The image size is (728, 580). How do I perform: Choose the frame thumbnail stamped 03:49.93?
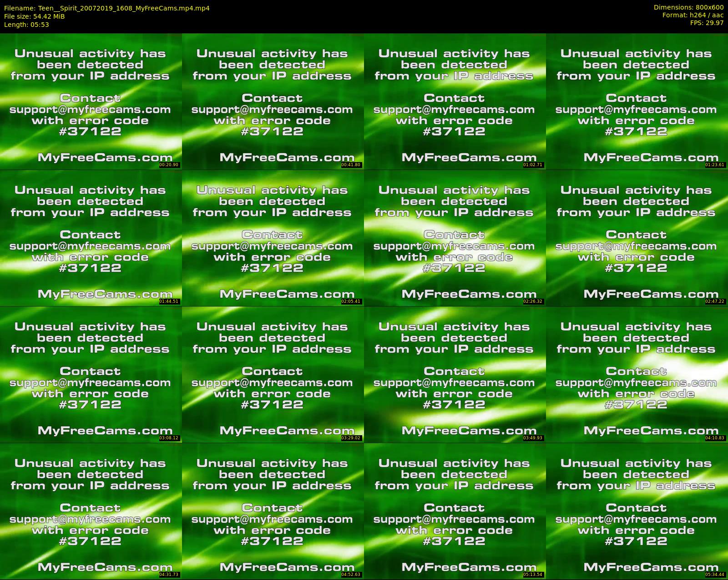(455, 374)
